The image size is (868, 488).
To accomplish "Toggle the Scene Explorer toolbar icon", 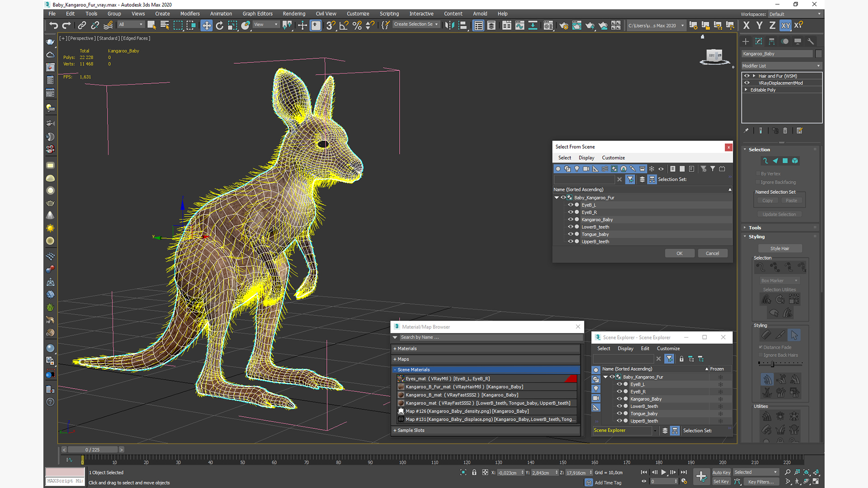I will coord(478,25).
